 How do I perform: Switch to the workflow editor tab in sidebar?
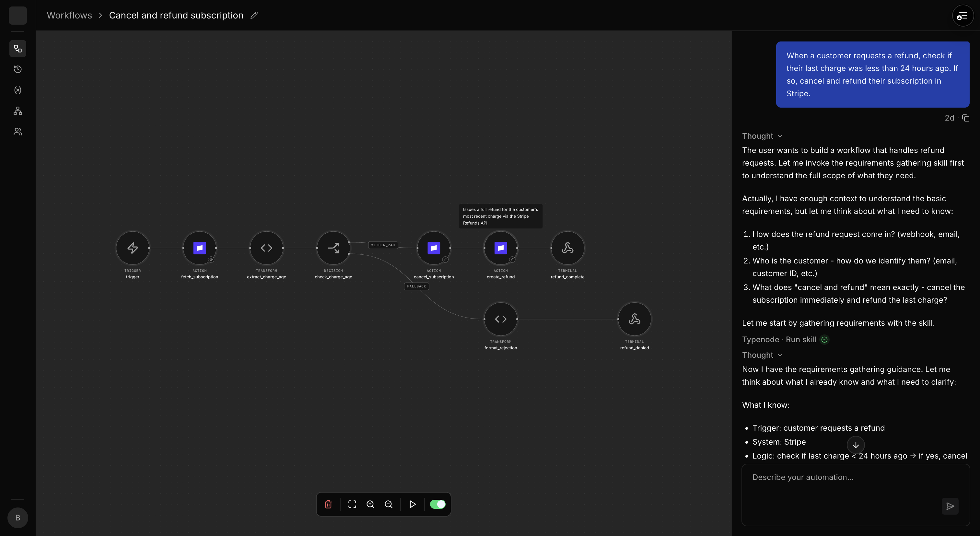pyautogui.click(x=17, y=48)
